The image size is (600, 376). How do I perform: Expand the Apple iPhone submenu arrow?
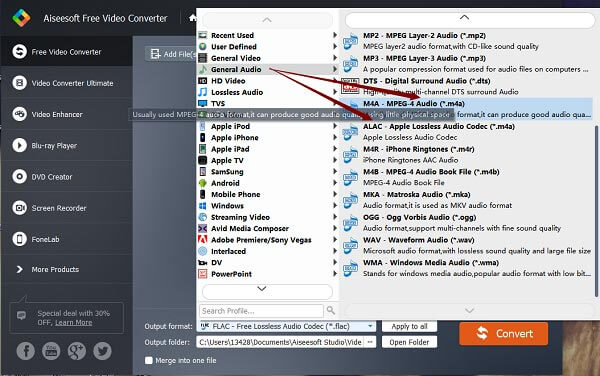pyautogui.click(x=335, y=137)
